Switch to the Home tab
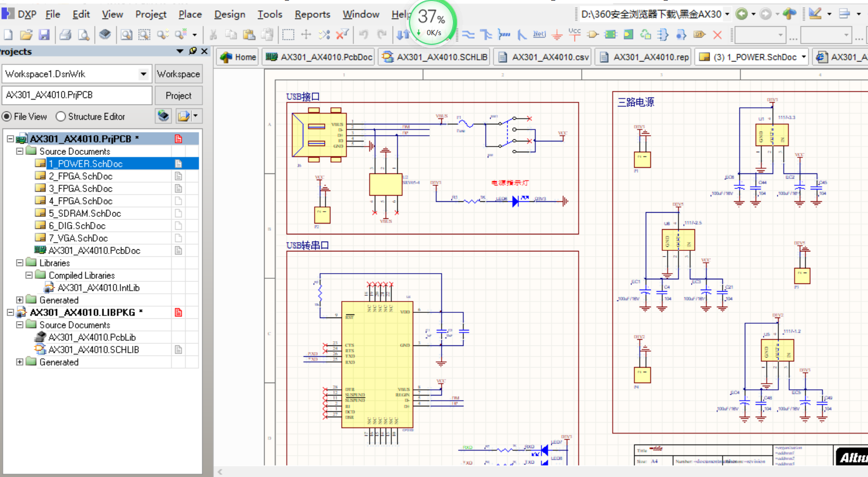The width and height of the screenshot is (868, 477). click(x=238, y=57)
